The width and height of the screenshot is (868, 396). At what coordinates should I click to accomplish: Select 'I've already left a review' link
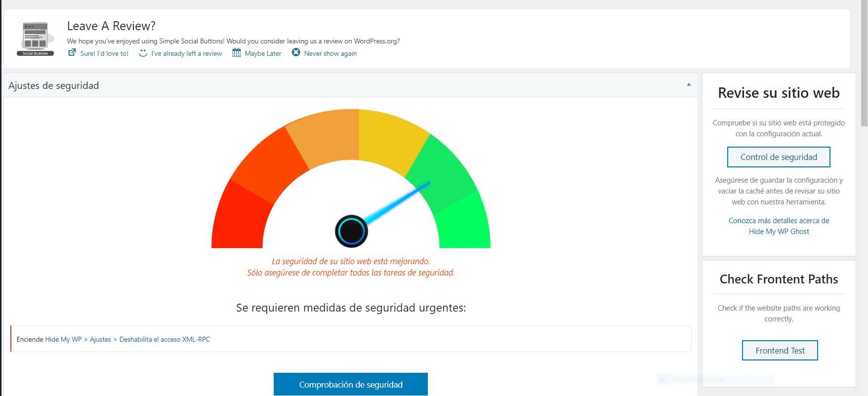pyautogui.click(x=187, y=53)
